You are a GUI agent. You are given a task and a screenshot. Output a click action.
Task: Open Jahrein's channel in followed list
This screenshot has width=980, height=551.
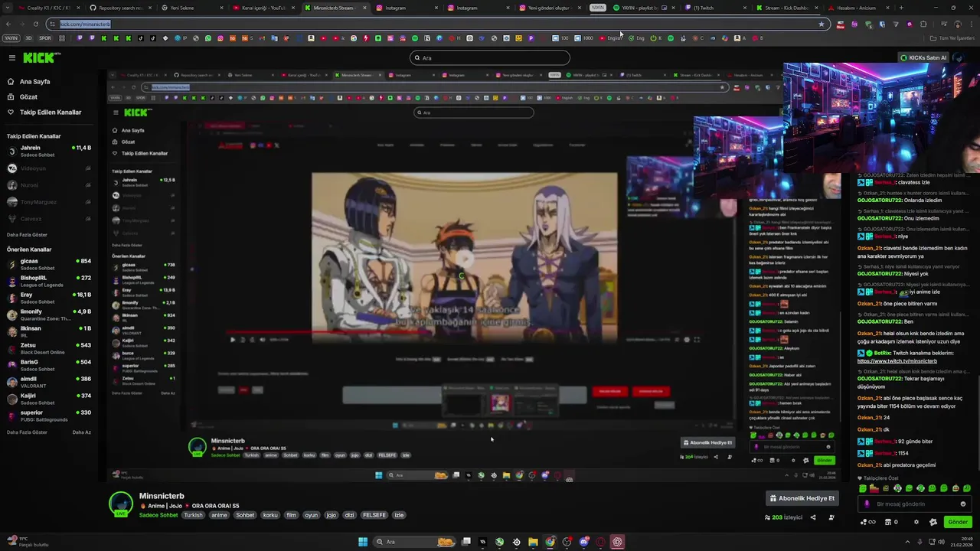(49, 151)
